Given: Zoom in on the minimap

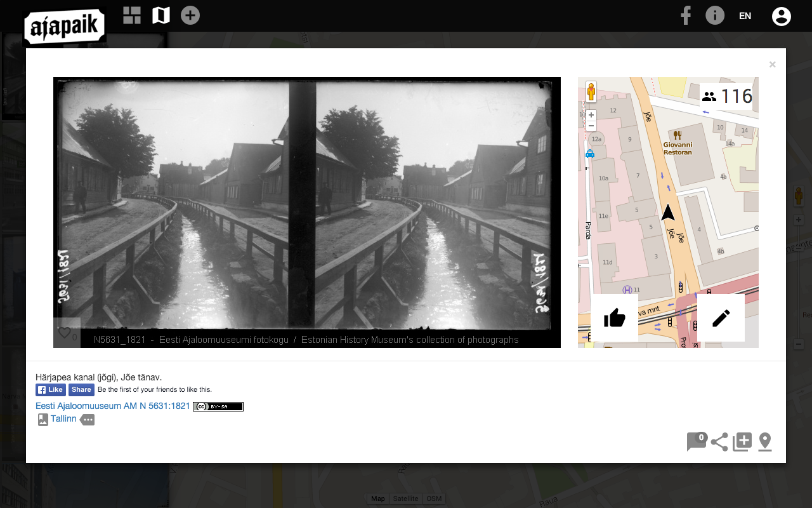Looking at the screenshot, I should pyautogui.click(x=591, y=115).
